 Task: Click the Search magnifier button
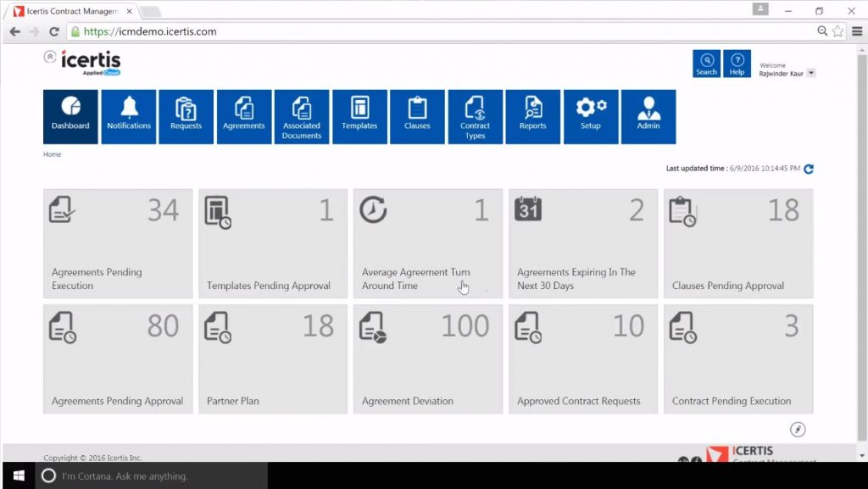tap(706, 64)
